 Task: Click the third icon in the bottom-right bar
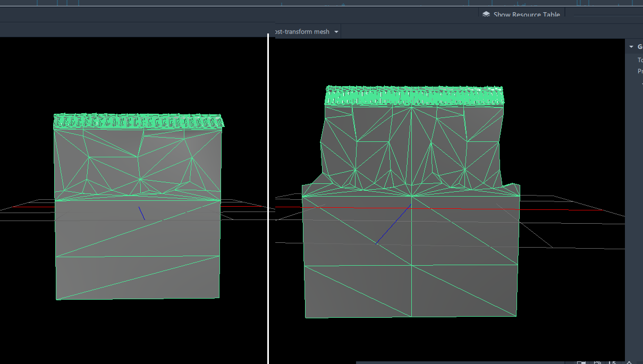(613, 362)
